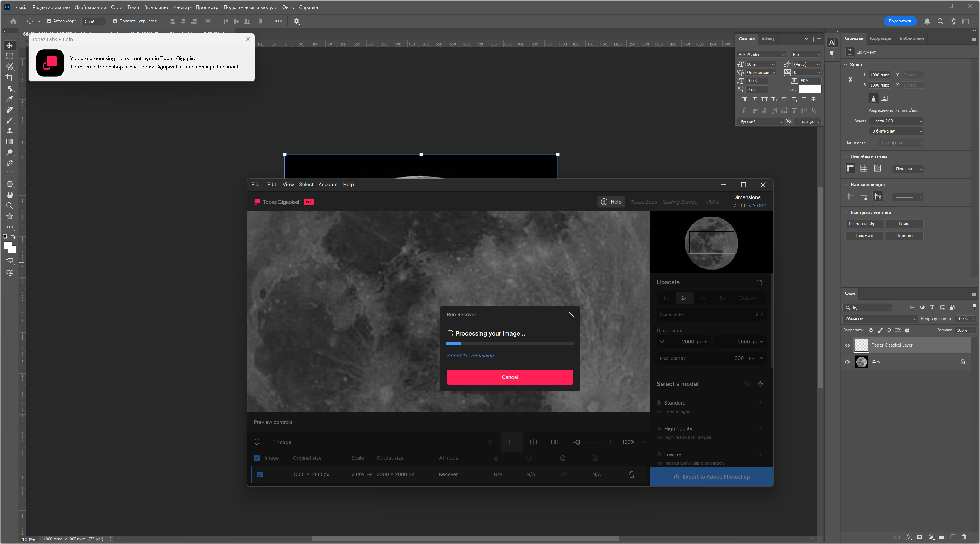Screen dimensions: 980x544
Task: Collapse the Линейки и сетки section
Action: (846, 156)
